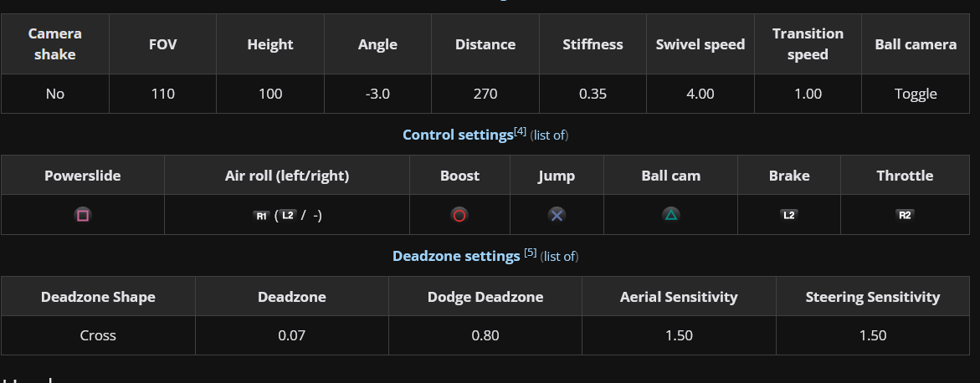Click the R1 icon in Air roll cell
This screenshot has width=980, height=383.
click(x=261, y=216)
